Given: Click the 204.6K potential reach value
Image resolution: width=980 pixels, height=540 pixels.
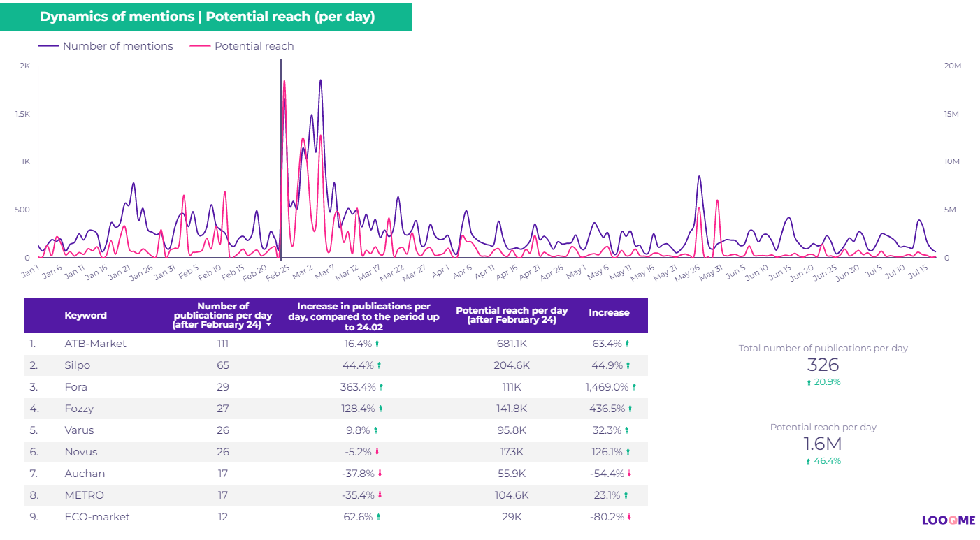Looking at the screenshot, I should coord(512,365).
